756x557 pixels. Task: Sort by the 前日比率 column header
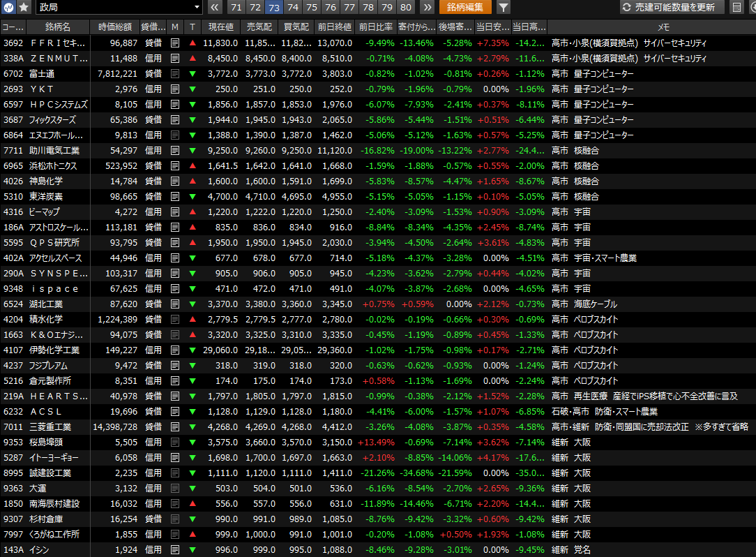(375, 27)
